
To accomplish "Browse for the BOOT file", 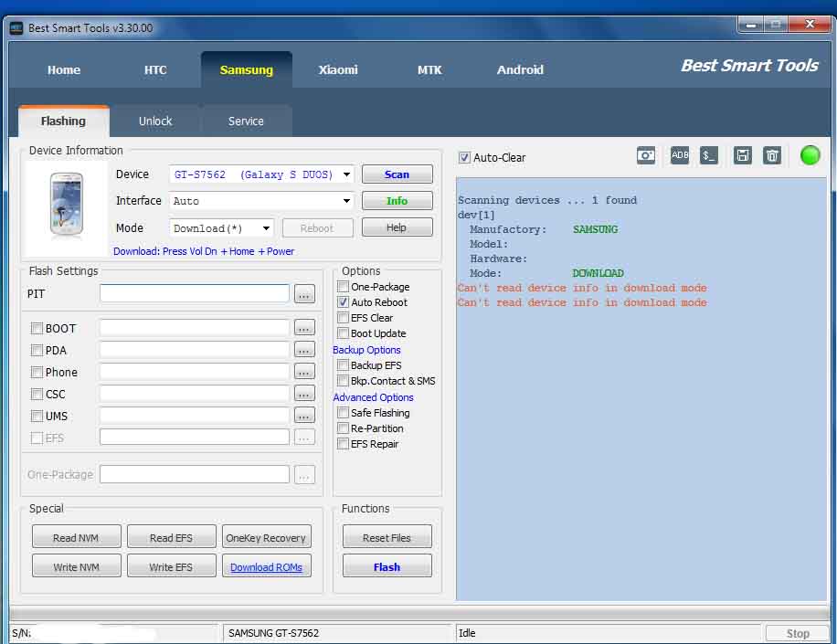I will [x=304, y=328].
